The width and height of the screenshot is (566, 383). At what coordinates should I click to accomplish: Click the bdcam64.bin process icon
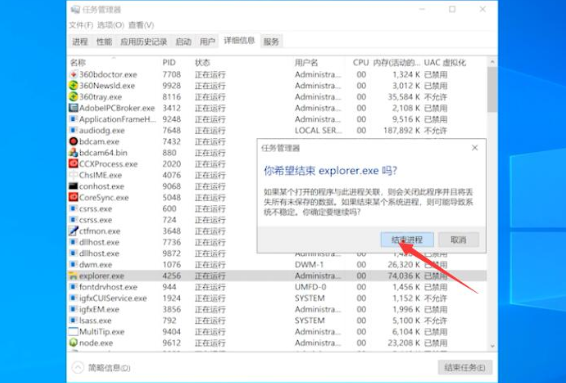(73, 153)
